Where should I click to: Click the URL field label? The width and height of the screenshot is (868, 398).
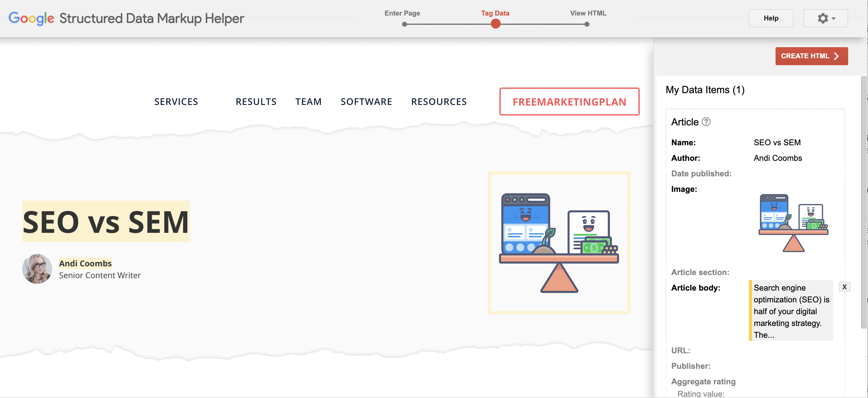point(681,351)
